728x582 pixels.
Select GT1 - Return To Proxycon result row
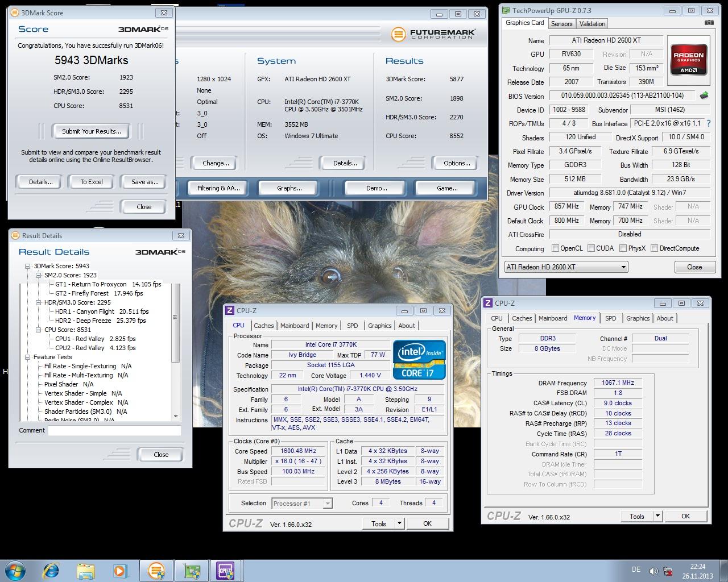pyautogui.click(x=108, y=284)
